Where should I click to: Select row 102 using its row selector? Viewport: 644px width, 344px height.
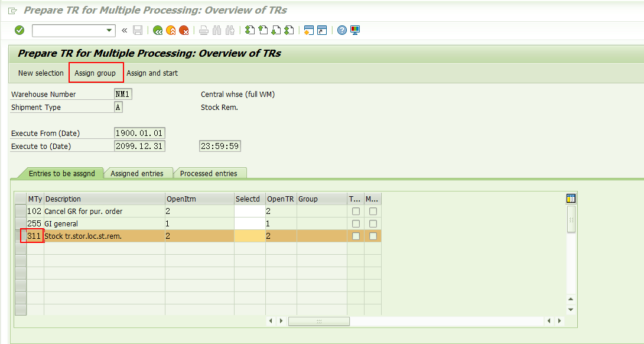tap(21, 211)
